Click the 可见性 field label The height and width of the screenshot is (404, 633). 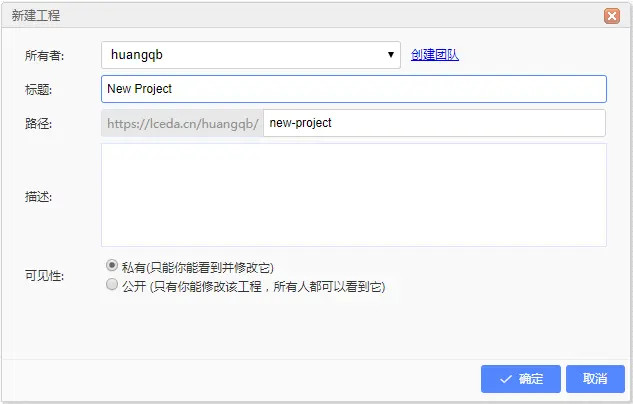44,276
